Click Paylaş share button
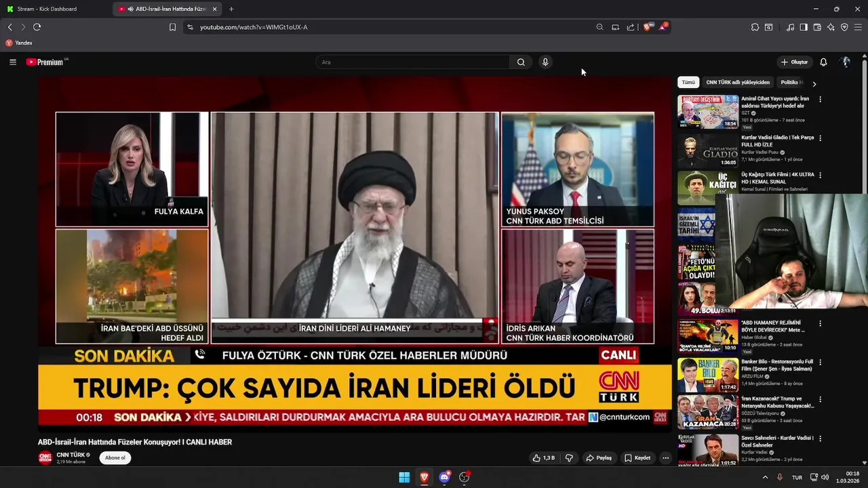868x488 pixels. (599, 457)
